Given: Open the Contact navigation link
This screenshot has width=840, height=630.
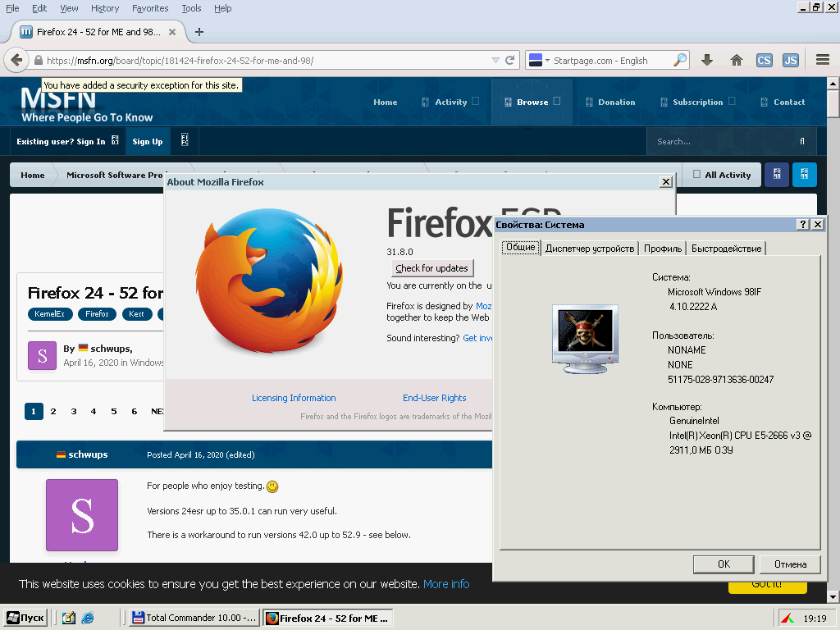Looking at the screenshot, I should point(783,102).
